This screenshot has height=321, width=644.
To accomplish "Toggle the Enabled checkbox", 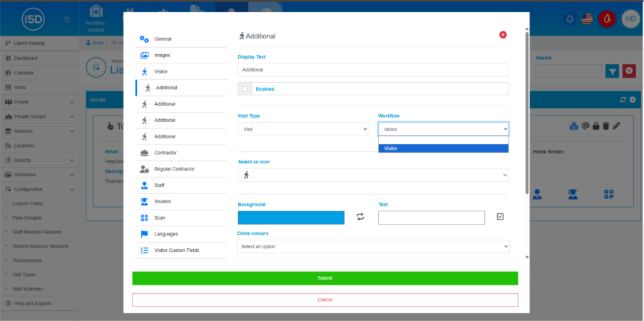I will (x=245, y=88).
